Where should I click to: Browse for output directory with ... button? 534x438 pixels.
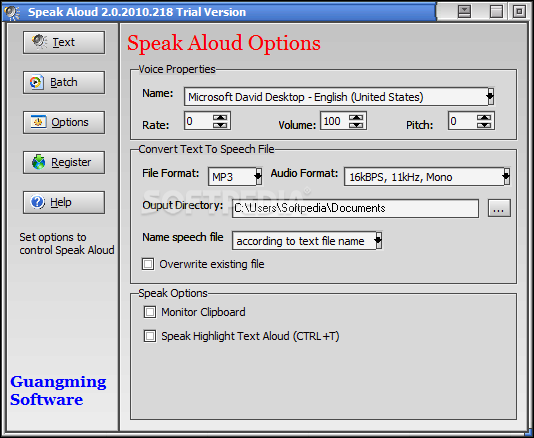click(x=499, y=208)
